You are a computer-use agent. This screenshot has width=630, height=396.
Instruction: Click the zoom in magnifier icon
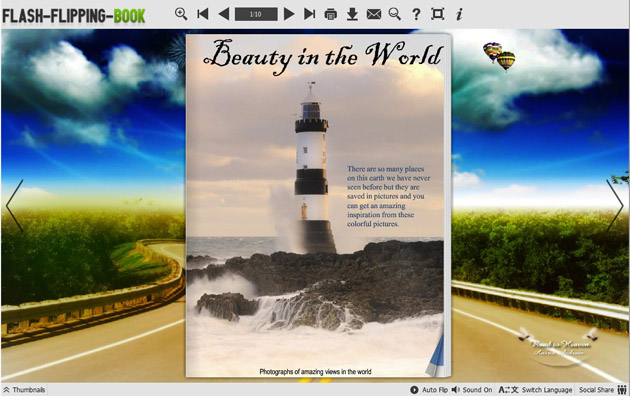[181, 14]
